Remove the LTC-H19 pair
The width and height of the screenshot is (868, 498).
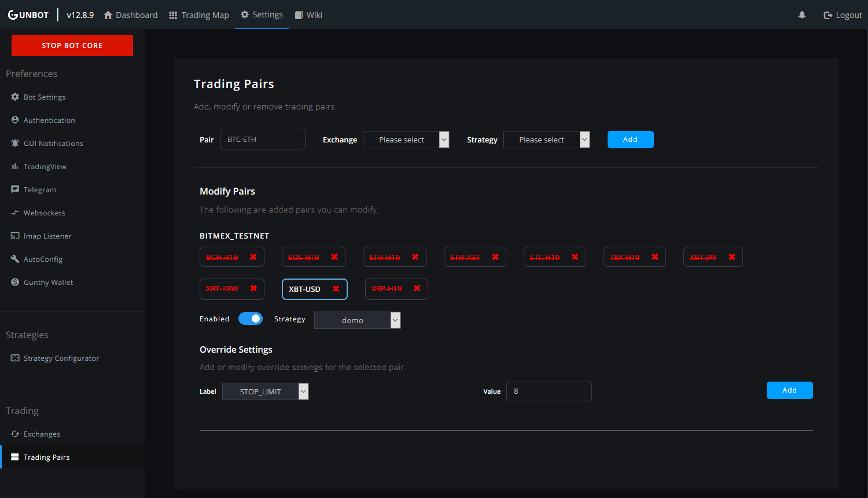point(575,257)
